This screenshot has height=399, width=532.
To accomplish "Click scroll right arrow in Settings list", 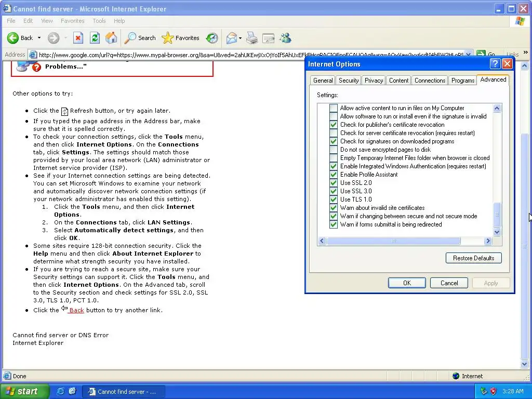I will (488, 241).
